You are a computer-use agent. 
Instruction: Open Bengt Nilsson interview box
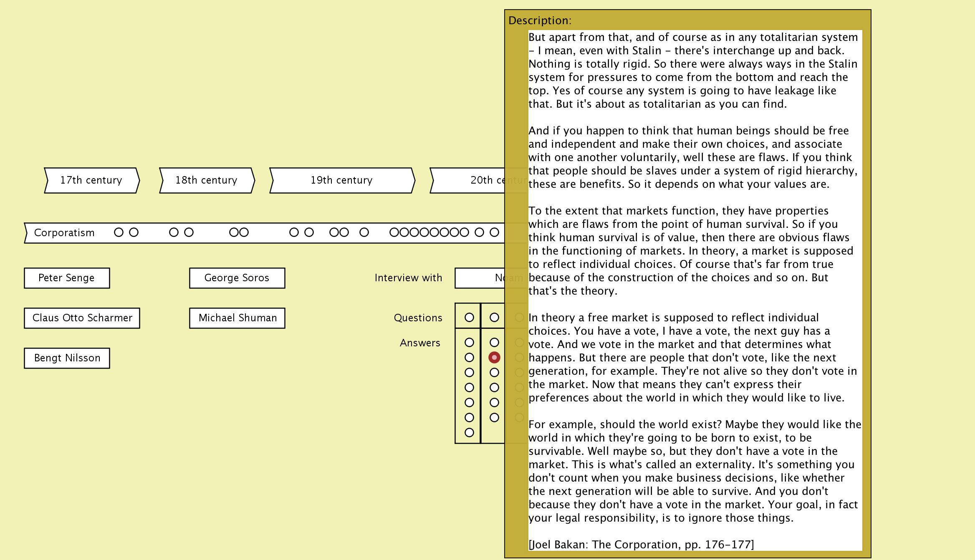(67, 358)
